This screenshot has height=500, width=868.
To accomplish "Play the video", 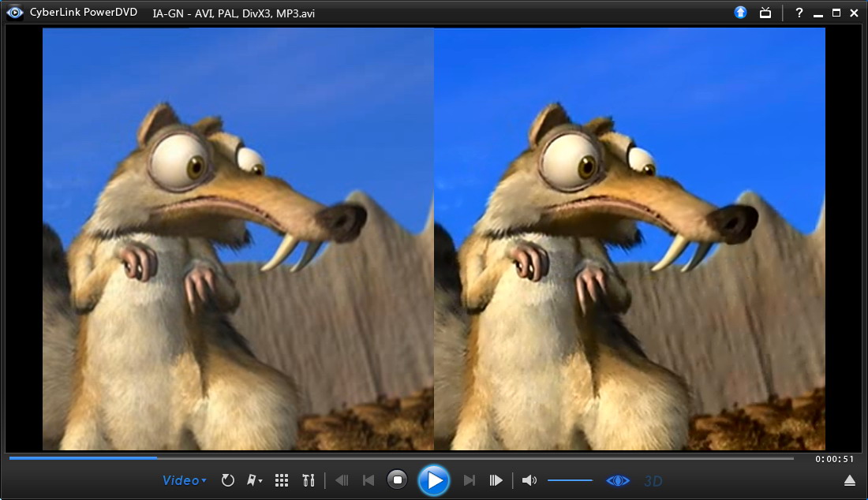I will pos(434,480).
